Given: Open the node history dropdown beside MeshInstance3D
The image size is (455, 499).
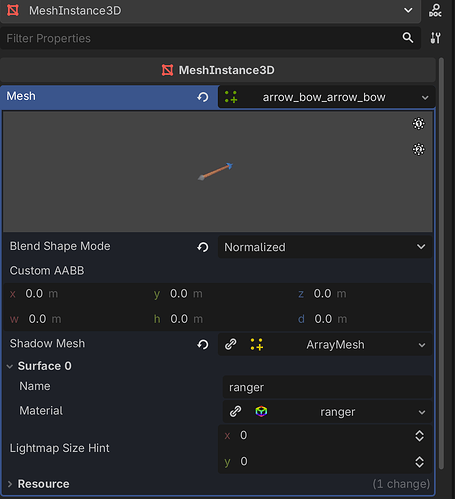Looking at the screenshot, I should coord(408,10).
